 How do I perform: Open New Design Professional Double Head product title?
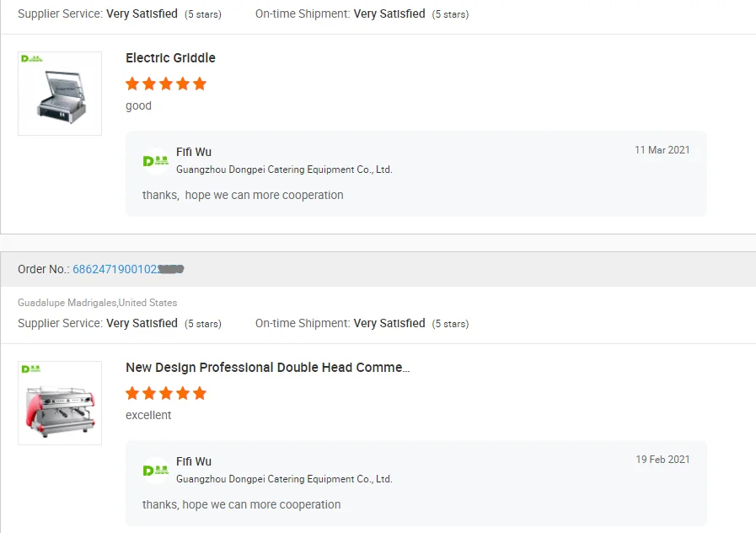click(x=268, y=368)
